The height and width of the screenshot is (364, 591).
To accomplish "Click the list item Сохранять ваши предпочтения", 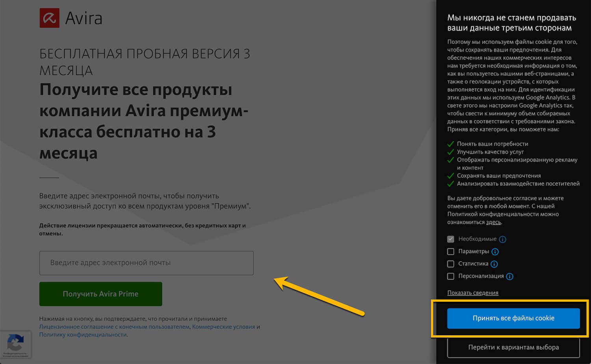I will tap(499, 176).
